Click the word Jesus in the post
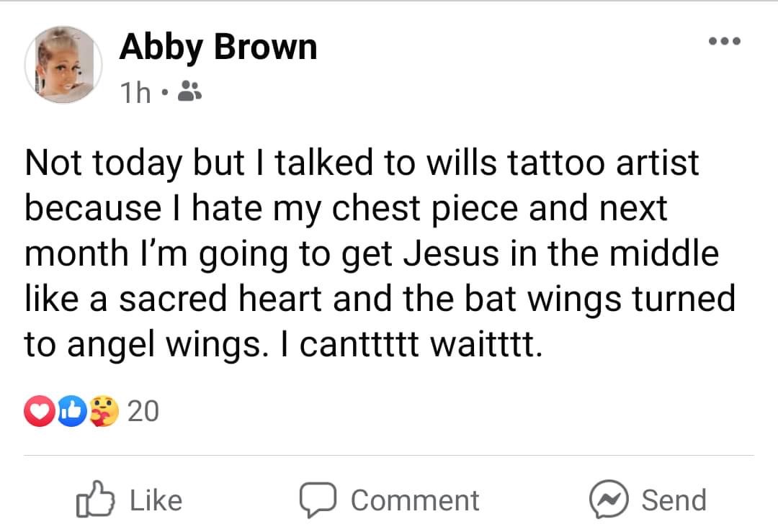This screenshot has width=778, height=532. pyautogui.click(x=450, y=253)
